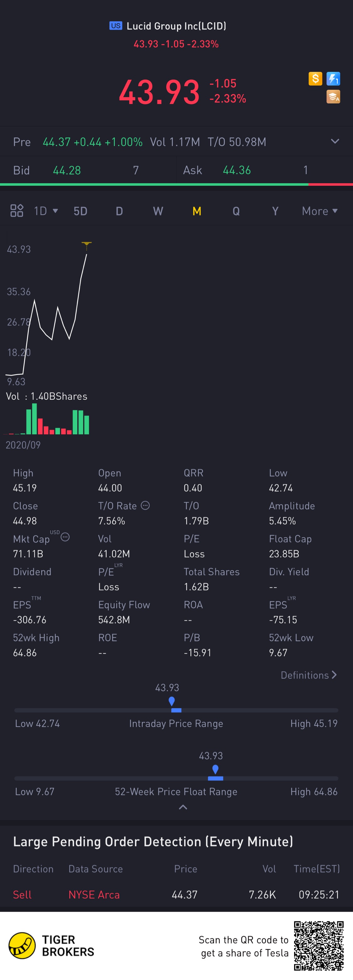Switch chart to 5D tab
Image resolution: width=353 pixels, height=980 pixels.
pos(80,211)
